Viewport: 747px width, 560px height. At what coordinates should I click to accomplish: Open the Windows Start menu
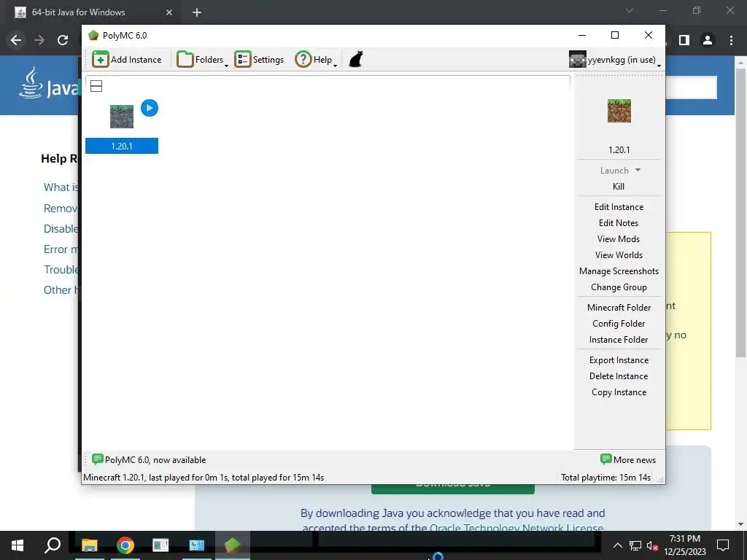18,545
